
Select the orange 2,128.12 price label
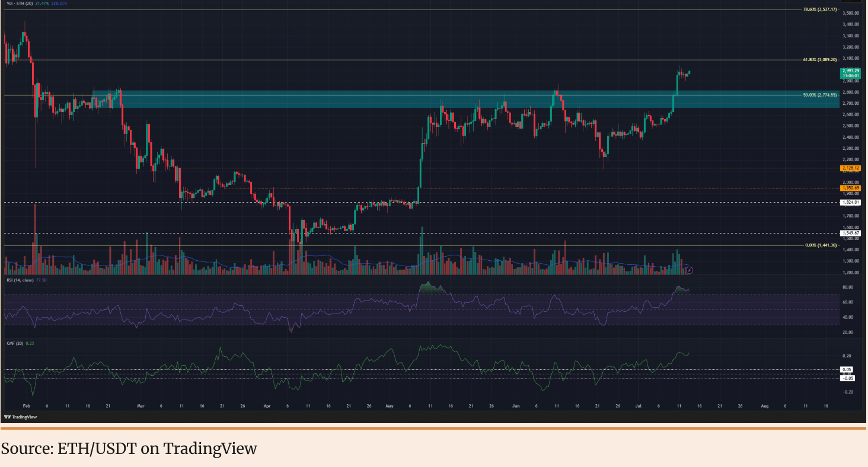coord(850,168)
